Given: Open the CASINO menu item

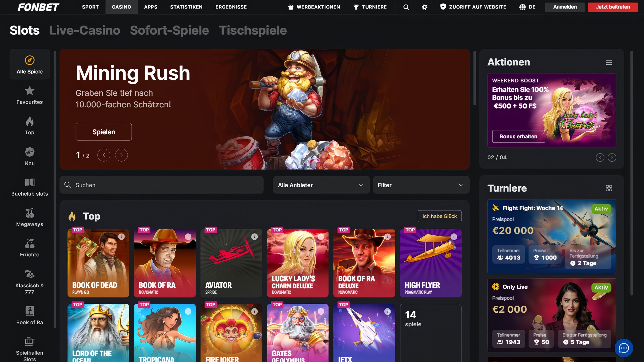Looking at the screenshot, I should point(122,7).
